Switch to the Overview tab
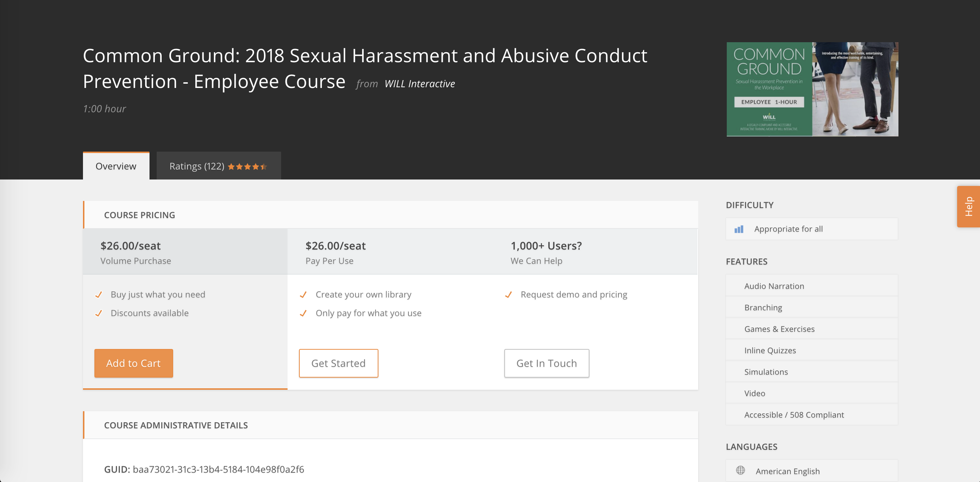This screenshot has width=980, height=482. tap(116, 166)
